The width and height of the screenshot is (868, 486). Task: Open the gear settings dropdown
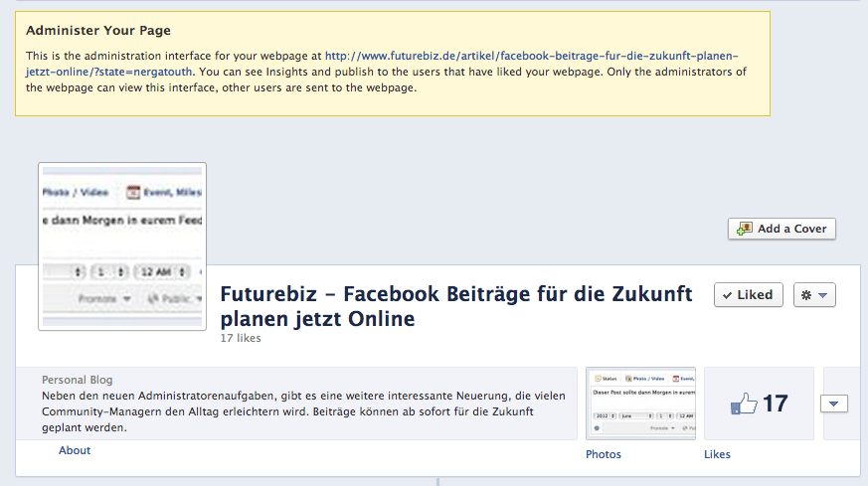[x=814, y=295]
